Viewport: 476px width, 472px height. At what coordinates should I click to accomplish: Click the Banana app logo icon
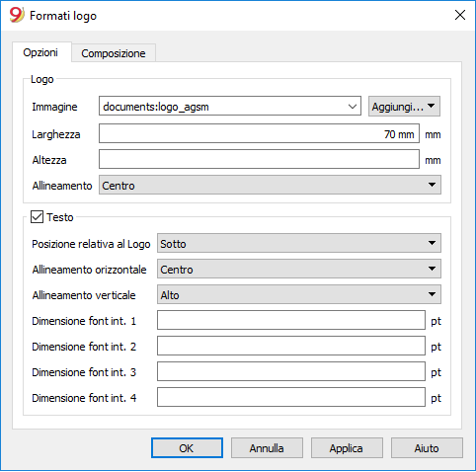(x=17, y=15)
